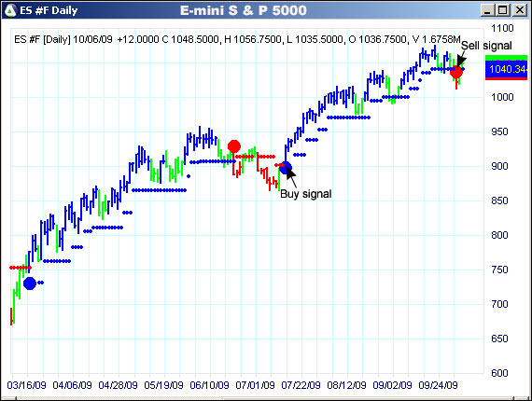The width and height of the screenshot is (532, 401).
Task: Click the 600 price axis label
Action: (499, 373)
